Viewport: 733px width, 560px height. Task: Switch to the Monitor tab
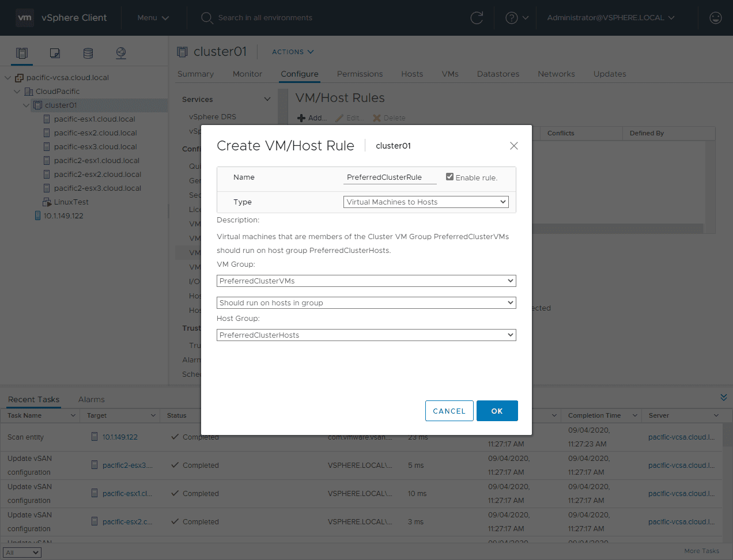[247, 74]
